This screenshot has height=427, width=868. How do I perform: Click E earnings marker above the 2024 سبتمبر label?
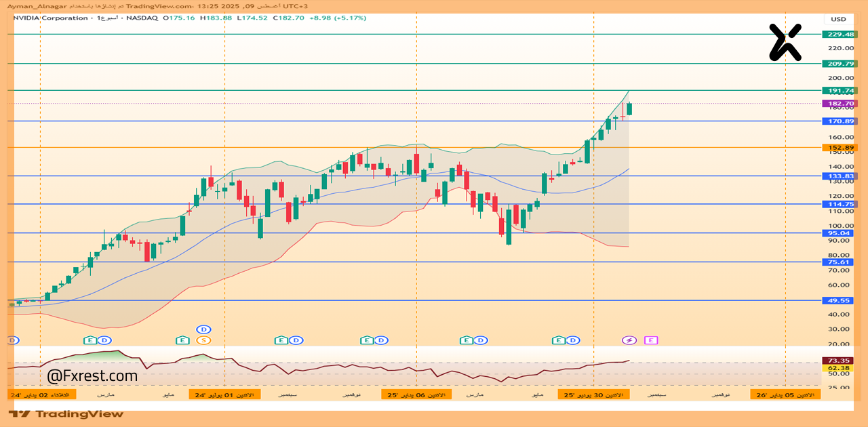click(x=281, y=340)
